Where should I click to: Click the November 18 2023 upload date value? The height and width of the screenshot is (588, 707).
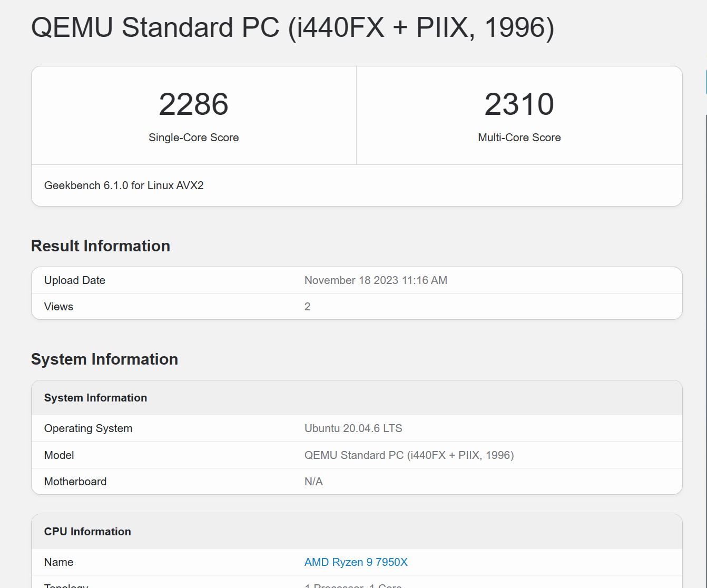(x=376, y=280)
